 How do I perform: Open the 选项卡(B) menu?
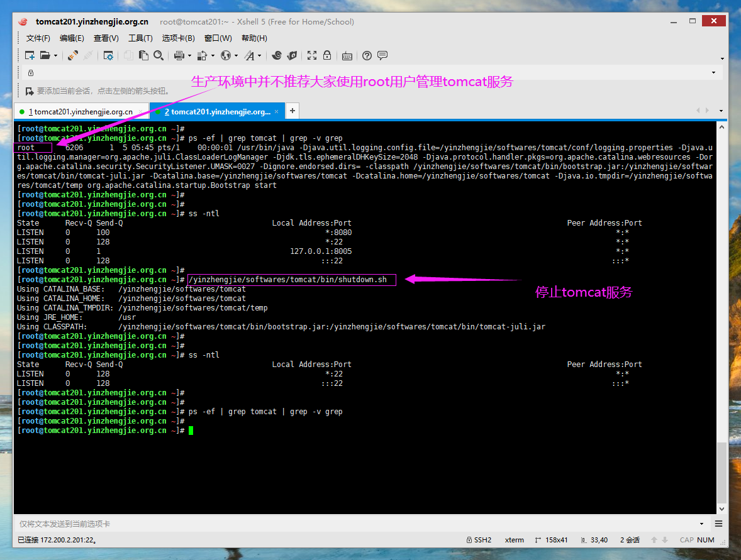coord(178,38)
